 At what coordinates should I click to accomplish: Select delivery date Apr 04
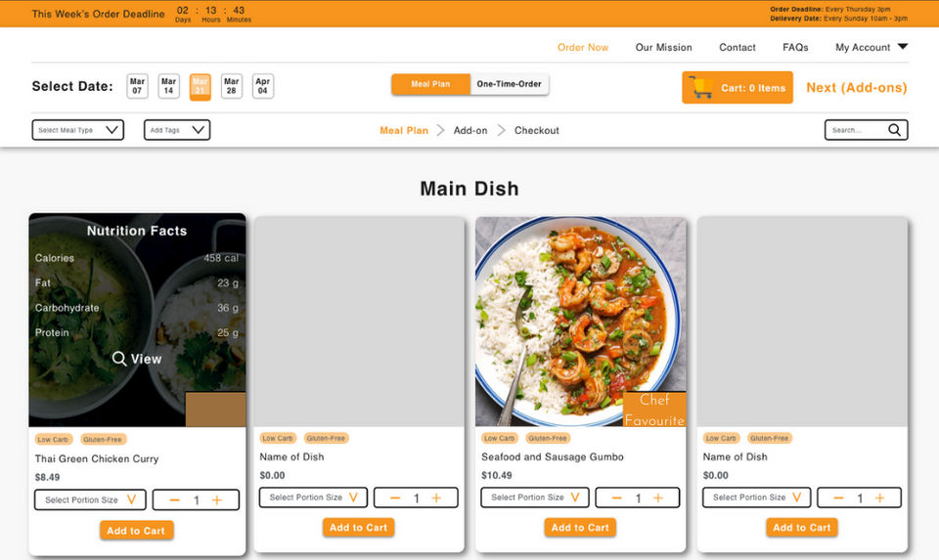point(263,86)
